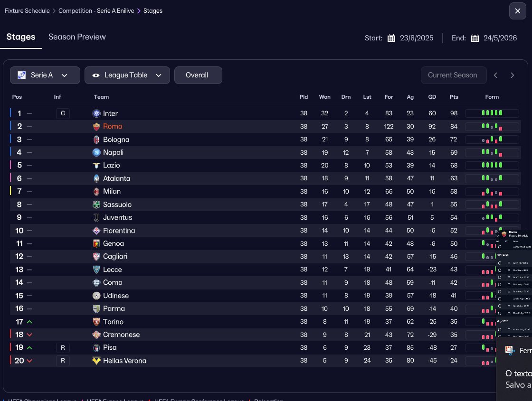Screen dimensions: 532x401
Task: Click the Inter club crest icon
Action: point(96,113)
